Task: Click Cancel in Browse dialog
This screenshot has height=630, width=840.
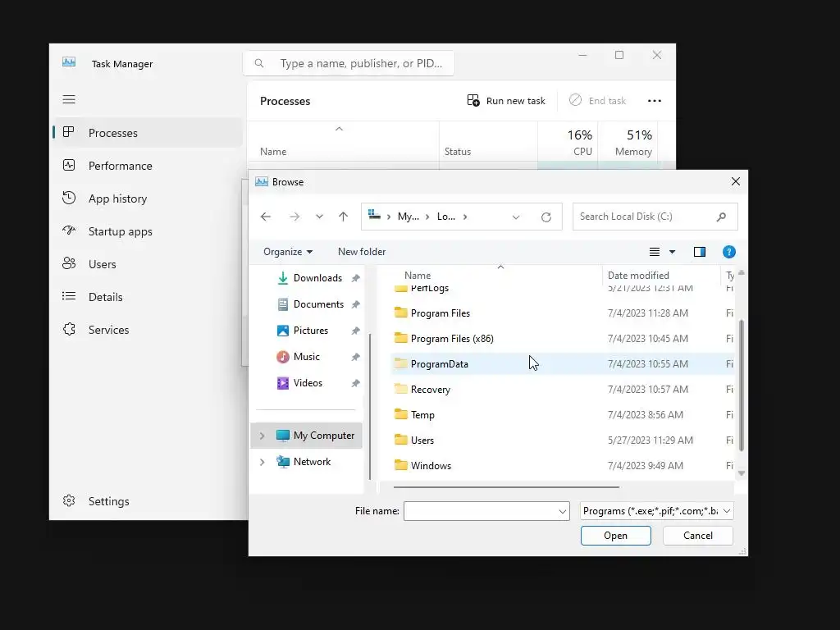Action: pos(697,536)
